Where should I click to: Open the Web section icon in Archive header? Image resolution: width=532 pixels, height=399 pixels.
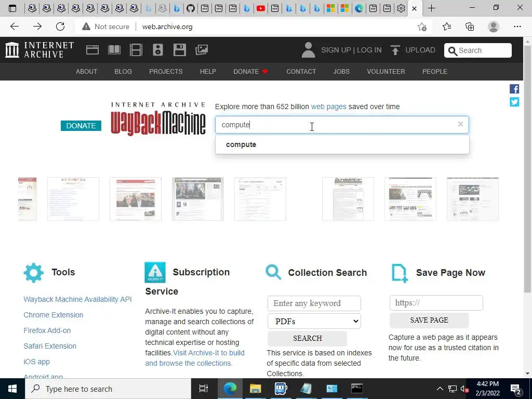(92, 50)
